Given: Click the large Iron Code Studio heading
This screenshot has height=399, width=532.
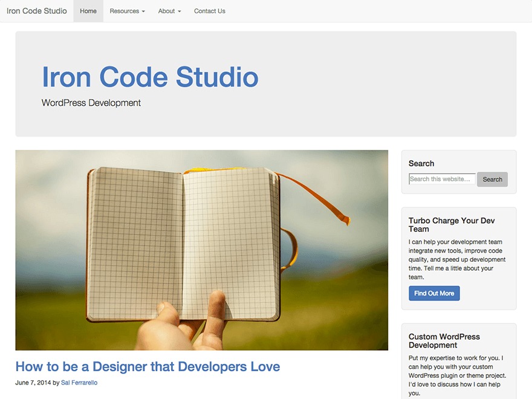Looking at the screenshot, I should coord(150,77).
